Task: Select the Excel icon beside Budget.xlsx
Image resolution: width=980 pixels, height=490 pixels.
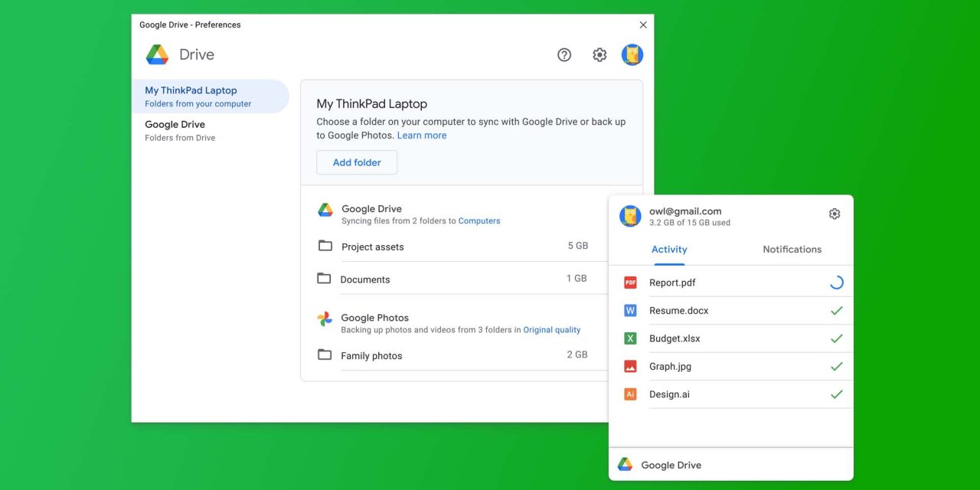Action: (629, 338)
